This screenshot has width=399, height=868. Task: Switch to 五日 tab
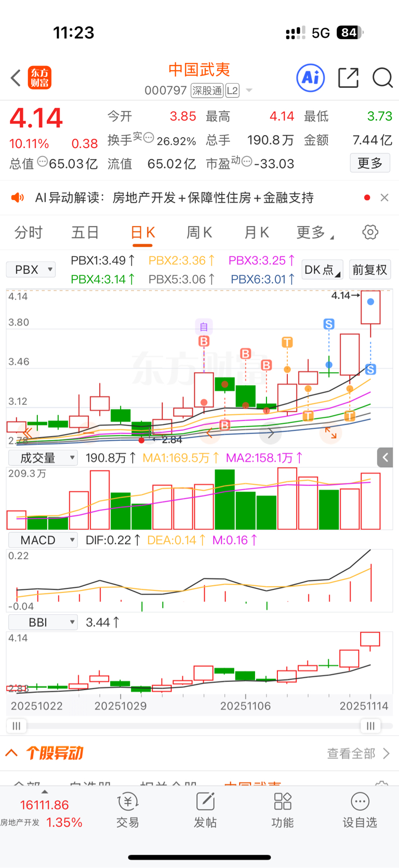tap(85, 232)
